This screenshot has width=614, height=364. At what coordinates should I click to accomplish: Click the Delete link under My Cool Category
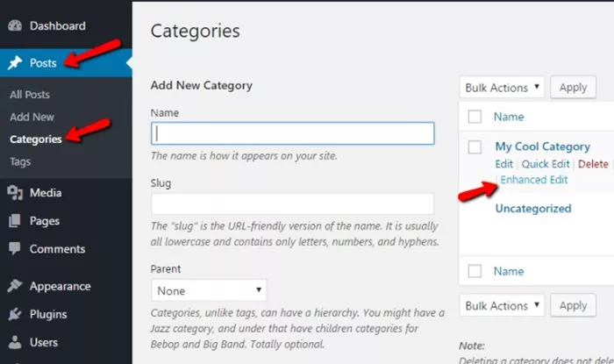coord(593,164)
